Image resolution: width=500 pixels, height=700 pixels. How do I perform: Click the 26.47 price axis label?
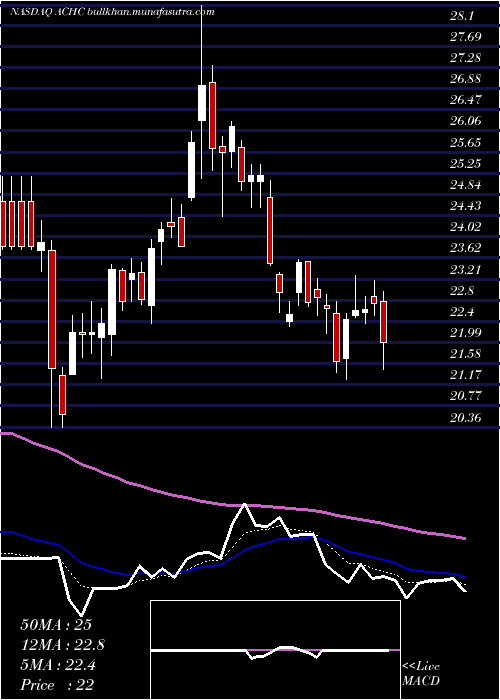466,100
